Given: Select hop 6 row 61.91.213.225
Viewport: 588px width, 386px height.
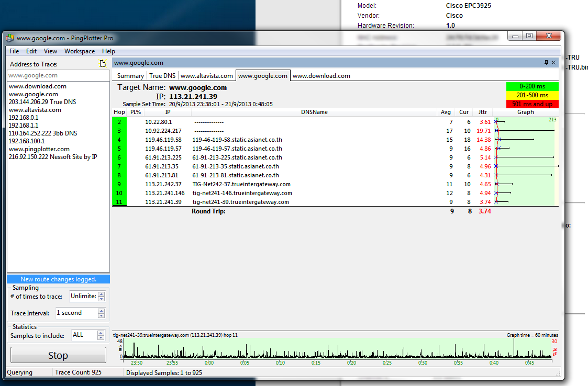Looking at the screenshot, I should [335, 157].
